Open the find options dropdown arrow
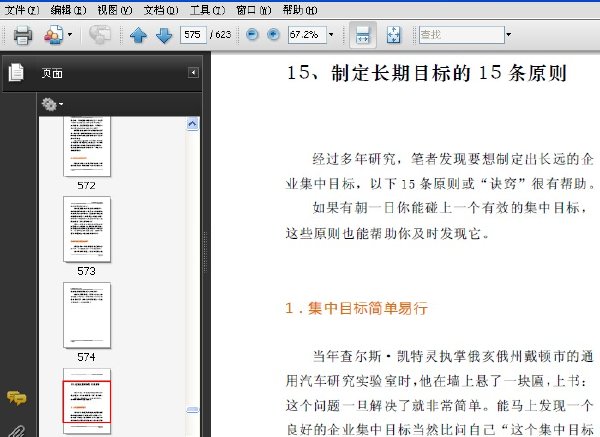Image resolution: width=600 pixels, height=437 pixels. tap(509, 35)
